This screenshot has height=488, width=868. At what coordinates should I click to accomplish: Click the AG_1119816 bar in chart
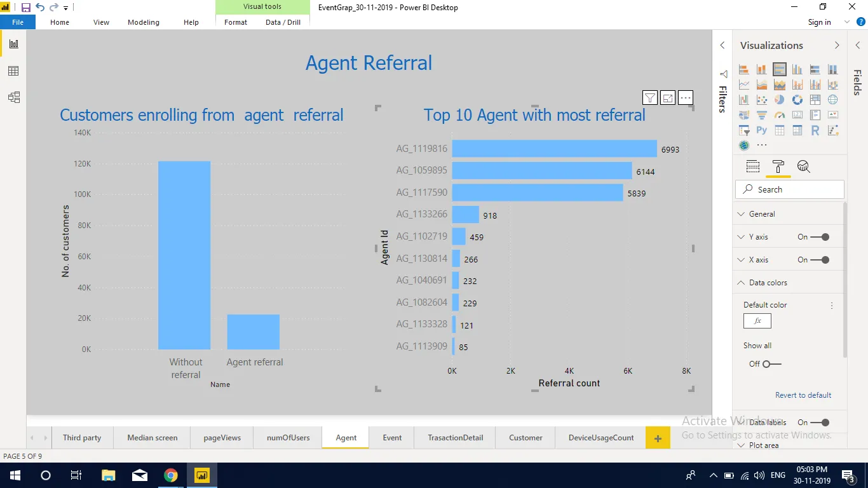554,149
